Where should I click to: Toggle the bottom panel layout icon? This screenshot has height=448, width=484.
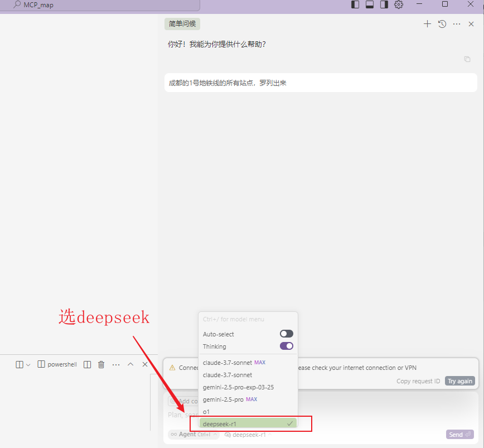click(x=370, y=4)
